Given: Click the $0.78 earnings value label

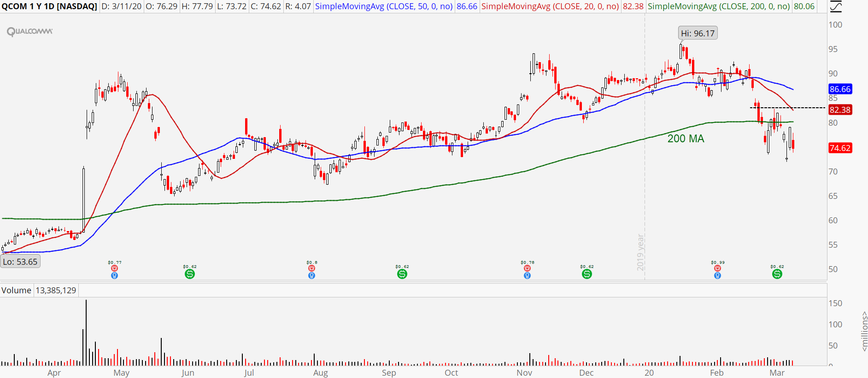Looking at the screenshot, I should [x=528, y=262].
